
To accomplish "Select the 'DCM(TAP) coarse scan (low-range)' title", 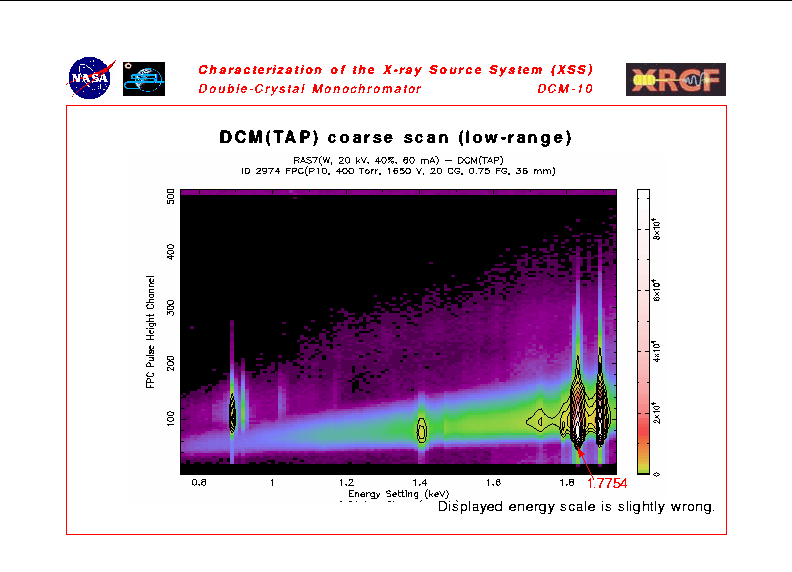I will [395, 136].
